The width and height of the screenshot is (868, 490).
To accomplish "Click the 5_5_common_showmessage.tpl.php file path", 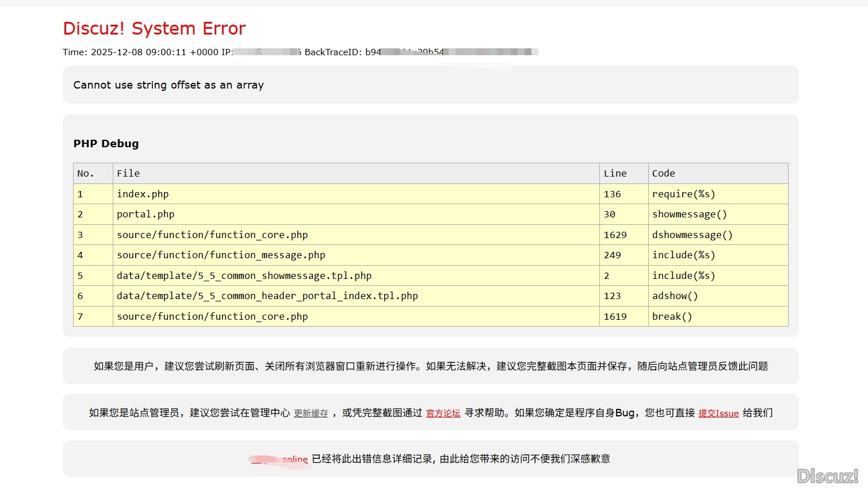I will point(244,275).
